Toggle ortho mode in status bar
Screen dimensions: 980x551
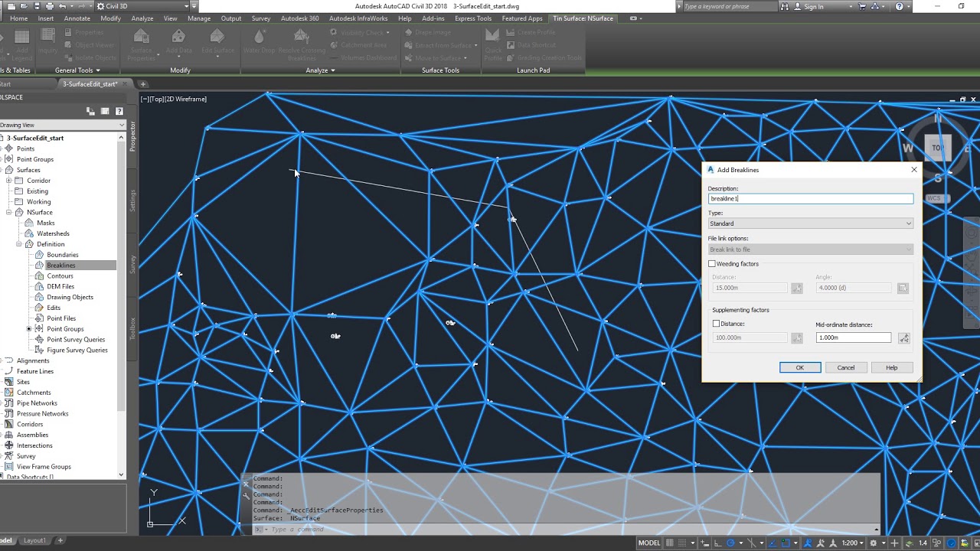(x=717, y=543)
